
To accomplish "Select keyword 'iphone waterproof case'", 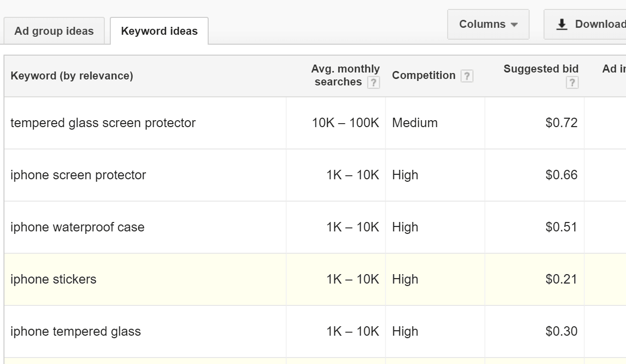I will click(x=78, y=227).
